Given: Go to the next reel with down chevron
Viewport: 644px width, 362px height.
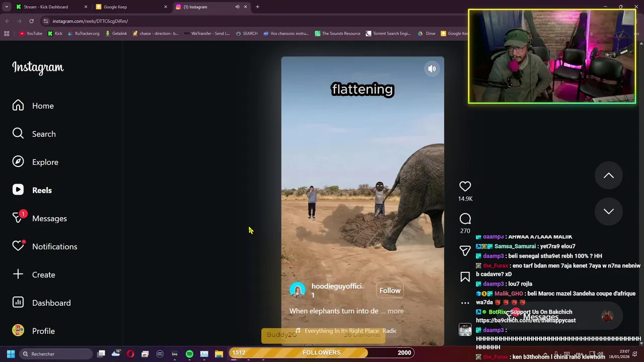Looking at the screenshot, I should point(609,211).
